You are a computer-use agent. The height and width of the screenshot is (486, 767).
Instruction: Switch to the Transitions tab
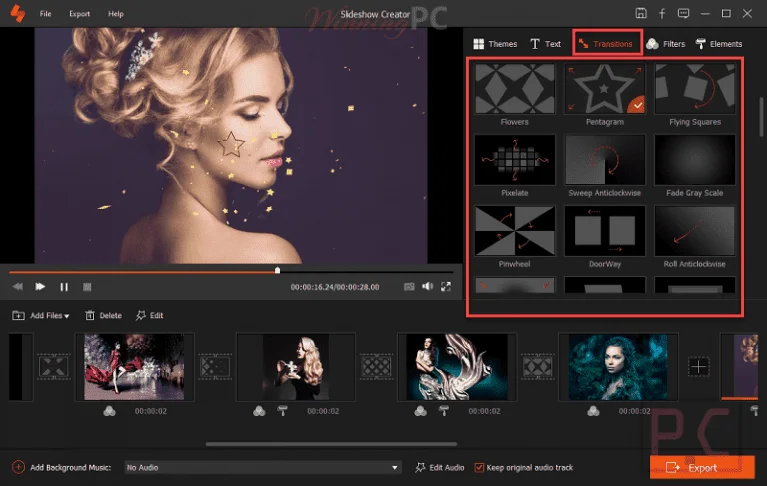pos(606,44)
